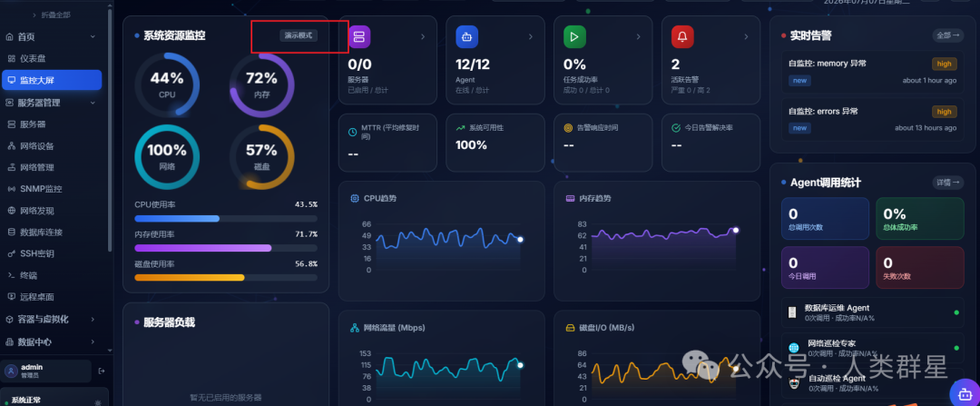Click the 容器与虚拟化 cube icon
The width and height of the screenshot is (980, 406).
9,319
